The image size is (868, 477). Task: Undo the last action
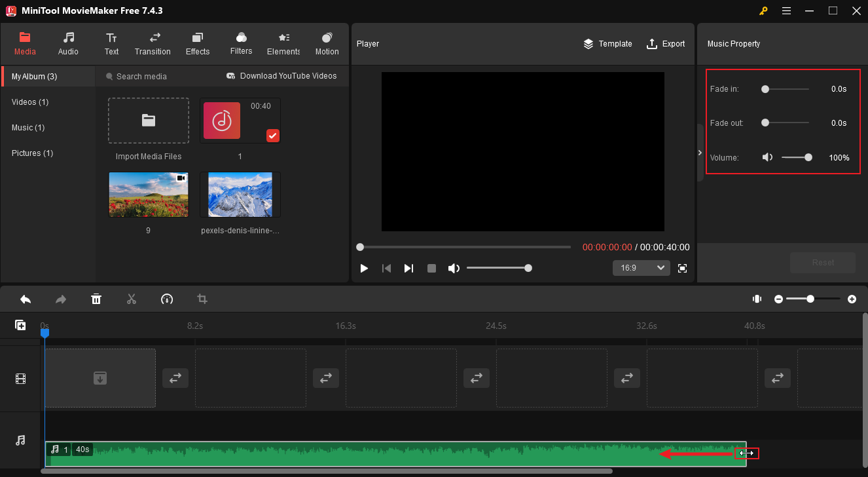pos(26,299)
